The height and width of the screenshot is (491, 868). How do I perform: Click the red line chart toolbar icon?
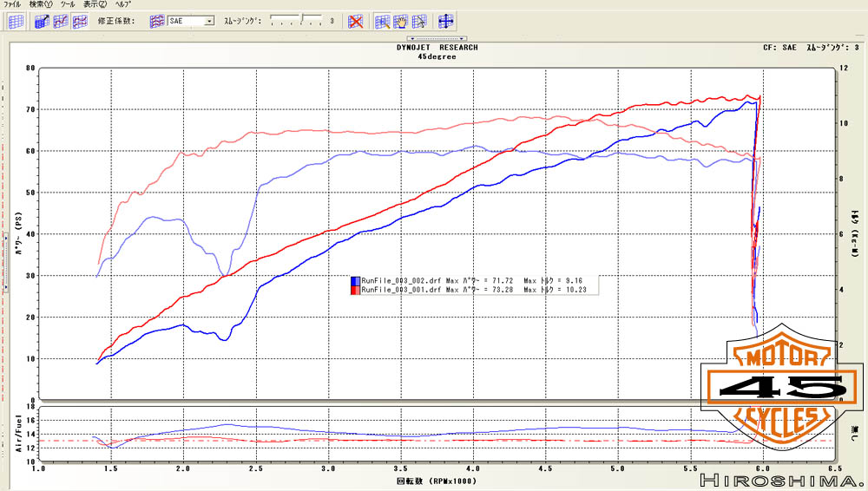[x=61, y=21]
